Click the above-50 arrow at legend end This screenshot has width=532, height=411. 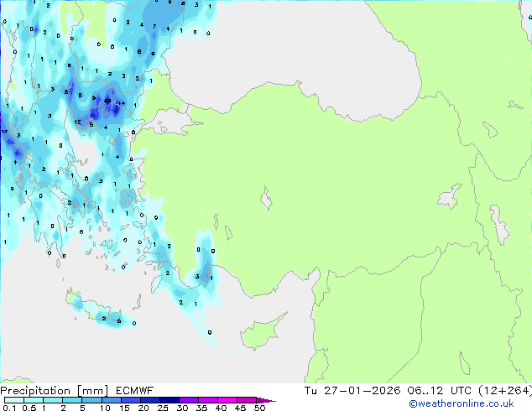(266, 400)
